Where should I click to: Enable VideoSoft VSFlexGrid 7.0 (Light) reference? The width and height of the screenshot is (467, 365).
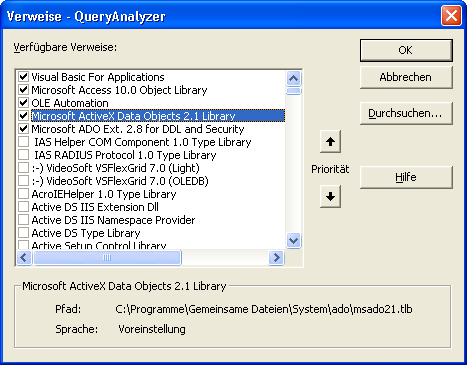click(23, 168)
